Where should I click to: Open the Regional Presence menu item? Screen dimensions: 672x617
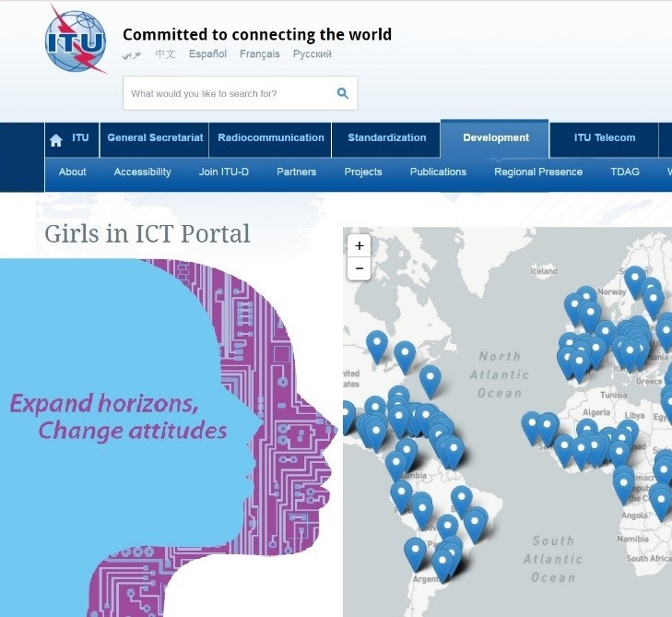tap(538, 172)
